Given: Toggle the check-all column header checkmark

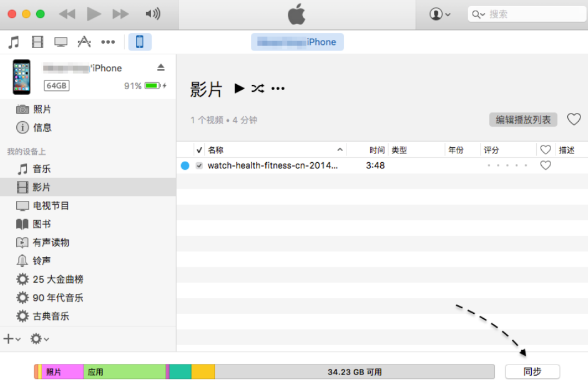Looking at the screenshot, I should click(x=199, y=150).
